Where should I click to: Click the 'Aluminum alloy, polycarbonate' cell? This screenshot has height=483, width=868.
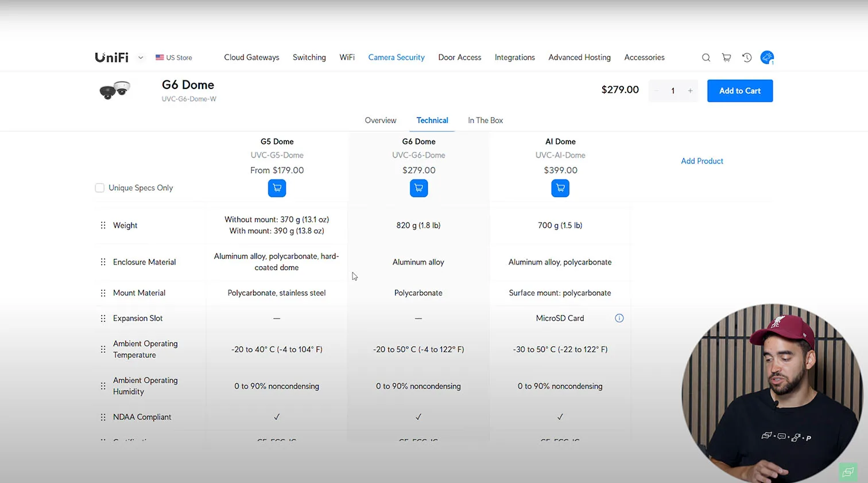click(x=560, y=262)
